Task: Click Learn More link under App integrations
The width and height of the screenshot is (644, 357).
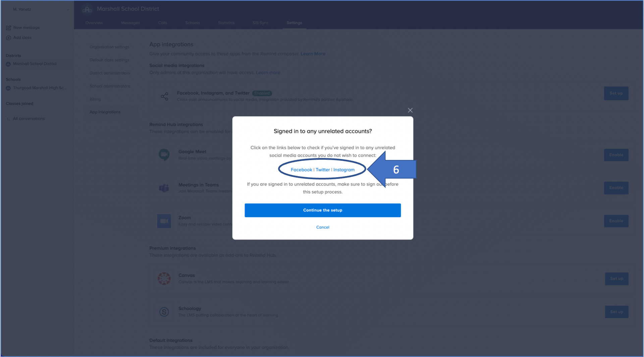Action: pyautogui.click(x=313, y=54)
